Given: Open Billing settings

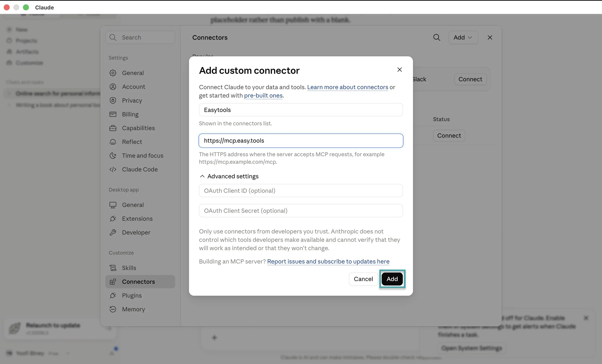Looking at the screenshot, I should [140, 114].
